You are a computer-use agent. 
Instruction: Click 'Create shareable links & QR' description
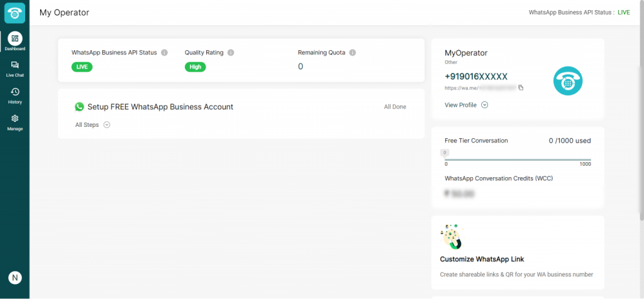point(517,275)
